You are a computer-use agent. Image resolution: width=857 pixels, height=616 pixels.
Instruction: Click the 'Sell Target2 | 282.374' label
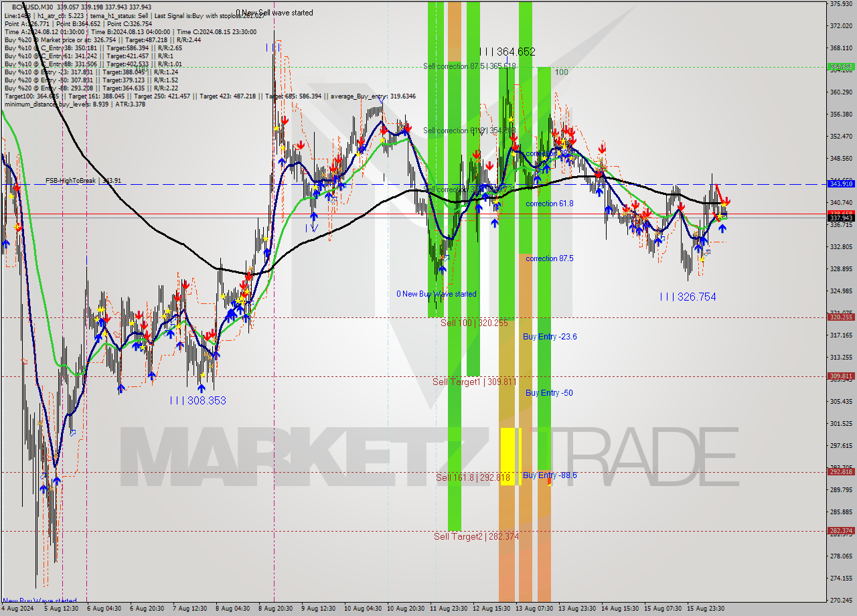[476, 536]
